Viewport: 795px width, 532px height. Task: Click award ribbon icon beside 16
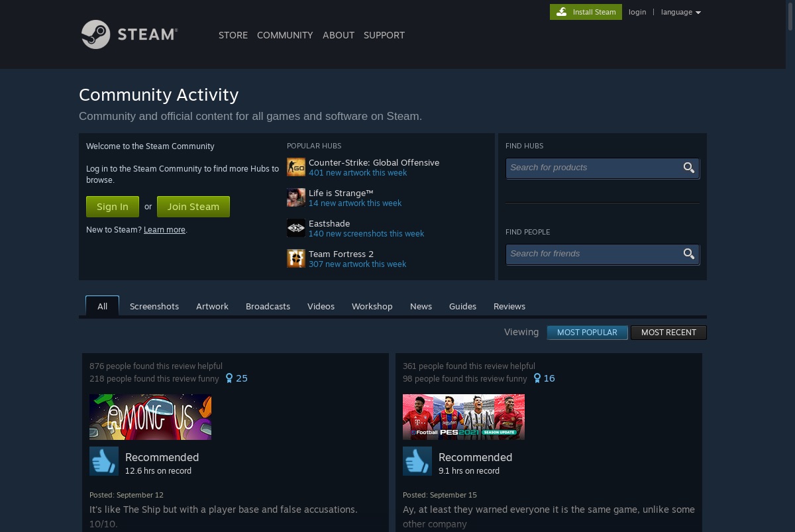tap(537, 378)
